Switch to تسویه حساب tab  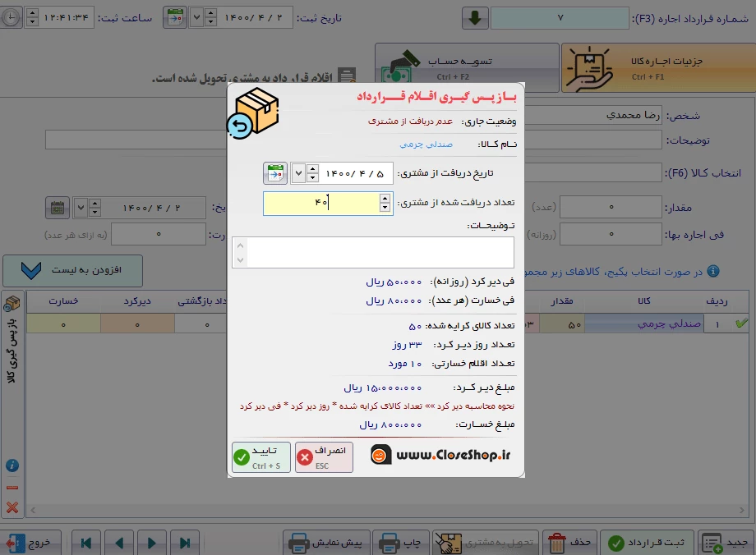(467, 68)
